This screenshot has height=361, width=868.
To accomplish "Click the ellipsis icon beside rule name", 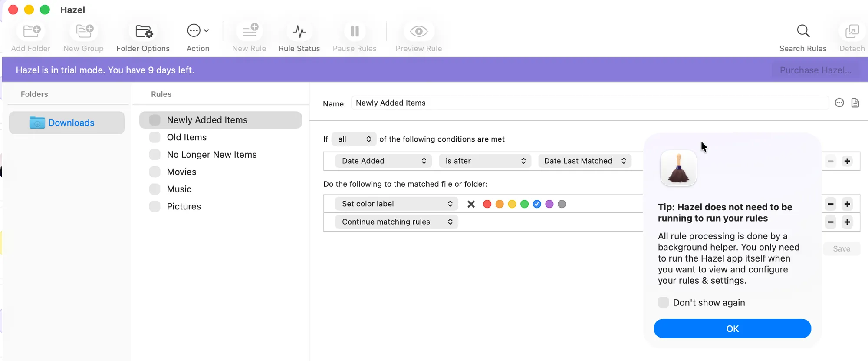I will pyautogui.click(x=839, y=103).
